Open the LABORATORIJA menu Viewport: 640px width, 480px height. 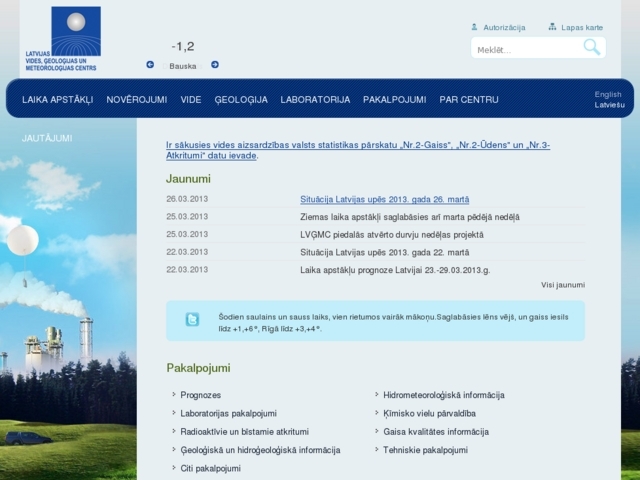click(x=315, y=100)
